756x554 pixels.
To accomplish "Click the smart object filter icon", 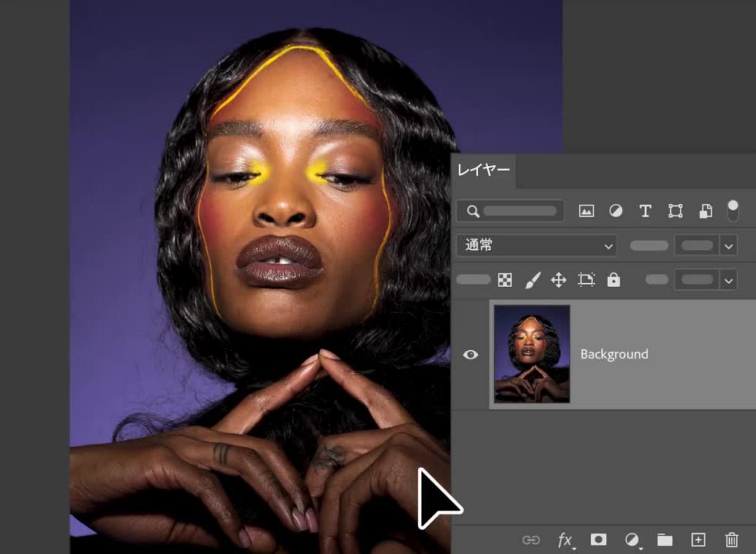I will point(705,211).
